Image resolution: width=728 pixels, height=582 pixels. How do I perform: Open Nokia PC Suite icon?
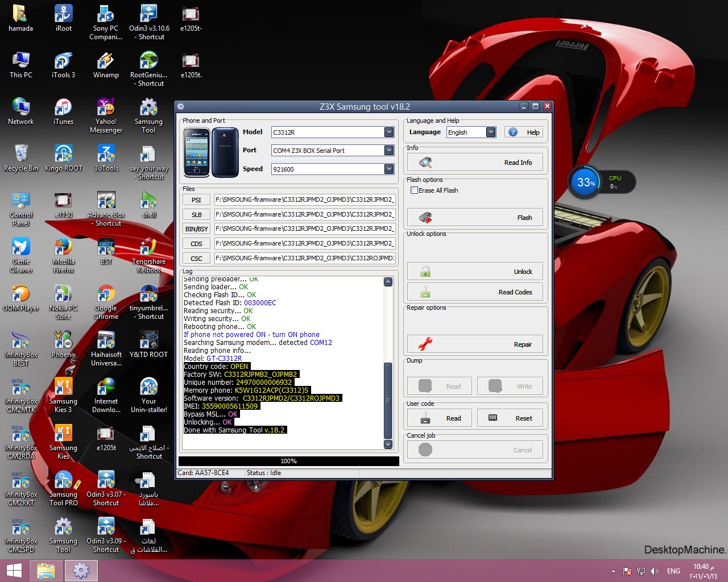click(63, 302)
